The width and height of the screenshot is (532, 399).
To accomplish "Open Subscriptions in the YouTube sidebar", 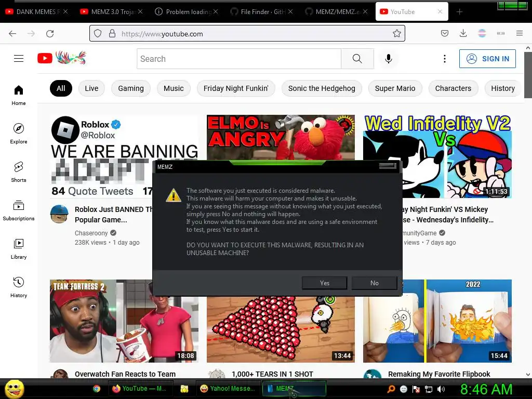I will coord(19,210).
